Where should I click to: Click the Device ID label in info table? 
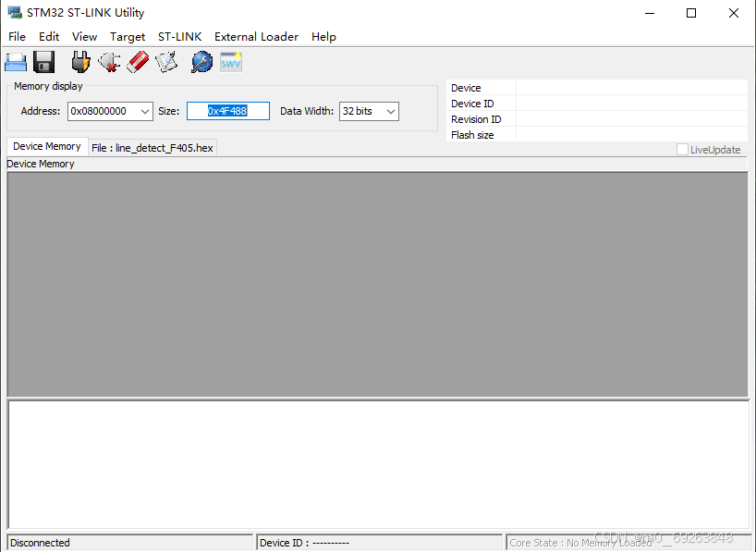pyautogui.click(x=472, y=104)
